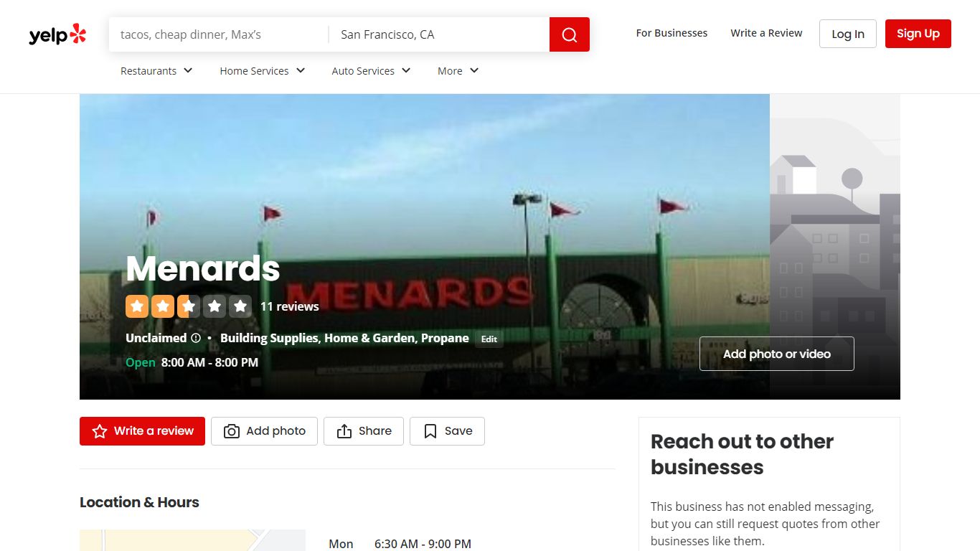Open the Home & Garden category link
Viewport: 980px width, 551px height.
[x=369, y=338]
